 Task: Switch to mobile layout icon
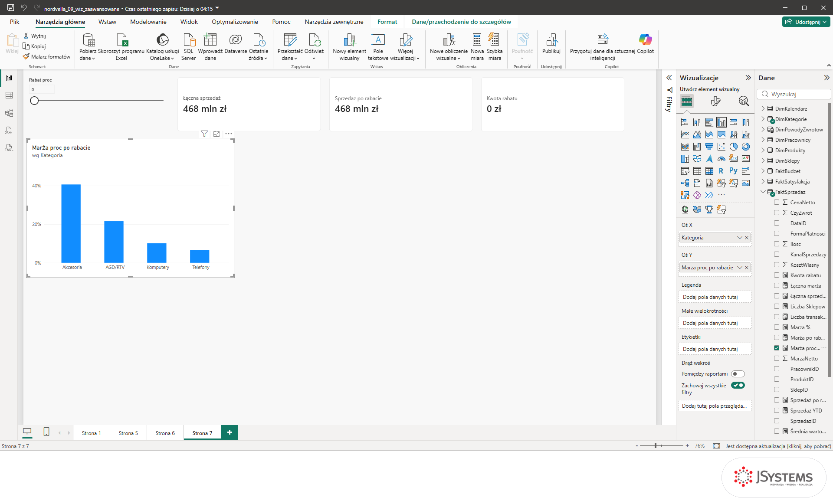pos(46,432)
